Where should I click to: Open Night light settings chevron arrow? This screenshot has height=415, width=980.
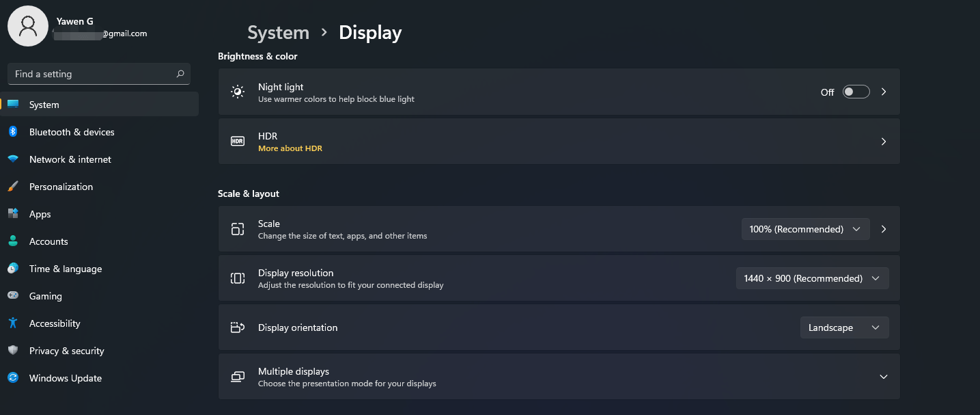(x=884, y=92)
